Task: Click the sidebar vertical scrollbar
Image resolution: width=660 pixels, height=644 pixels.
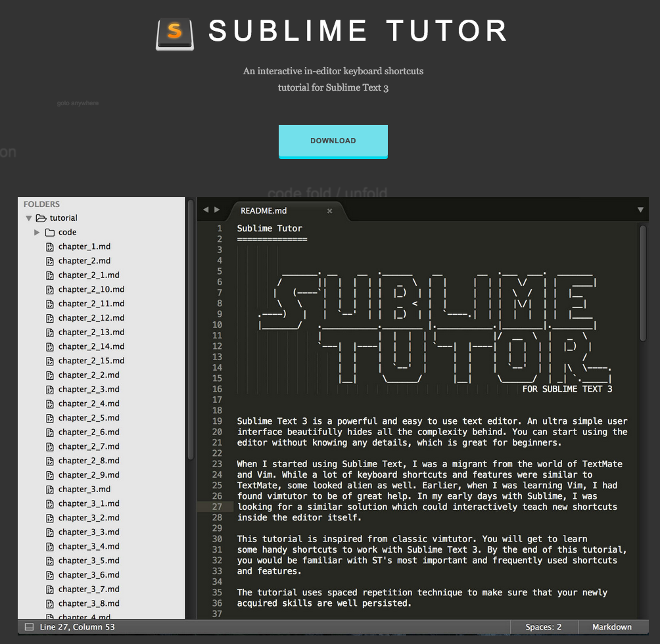Action: point(190,329)
